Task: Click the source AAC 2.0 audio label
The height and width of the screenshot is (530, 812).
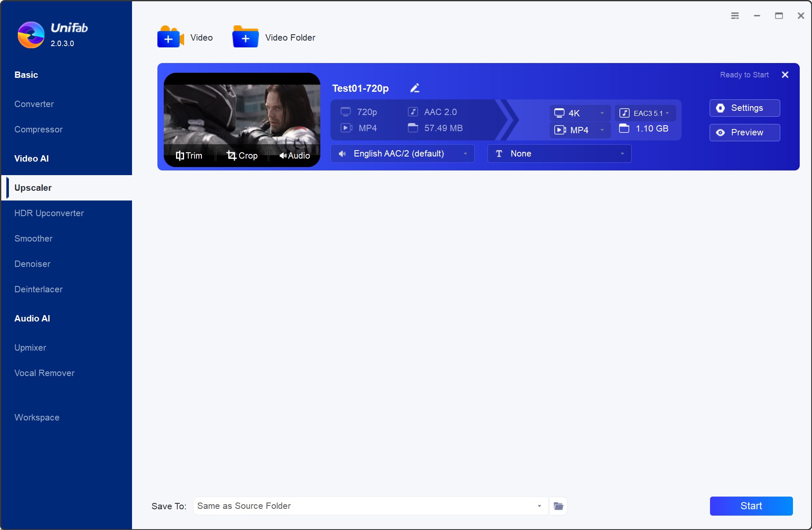Action: 440,112
